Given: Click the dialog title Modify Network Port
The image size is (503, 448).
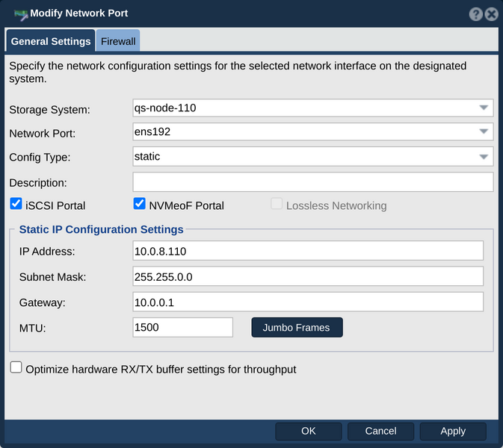Looking at the screenshot, I should (79, 13).
